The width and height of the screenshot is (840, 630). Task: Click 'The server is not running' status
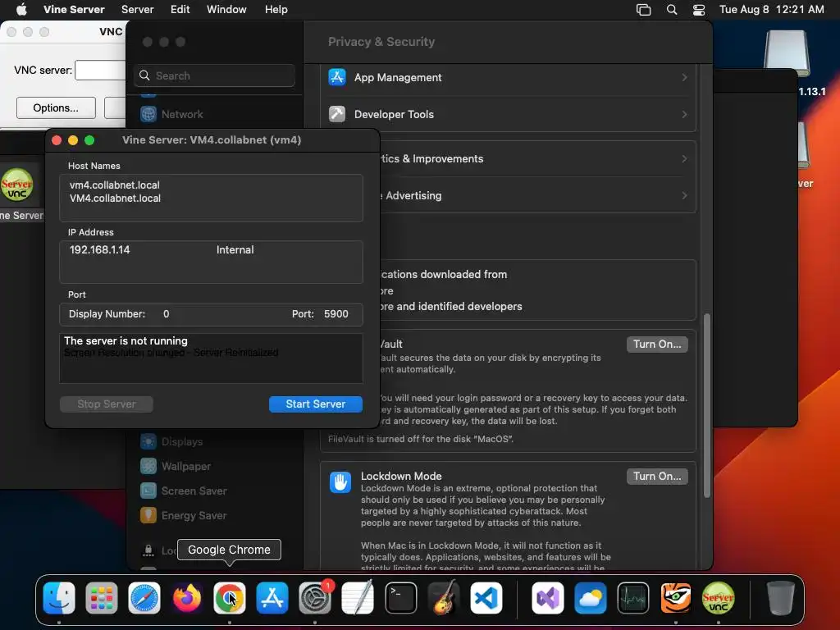126,340
